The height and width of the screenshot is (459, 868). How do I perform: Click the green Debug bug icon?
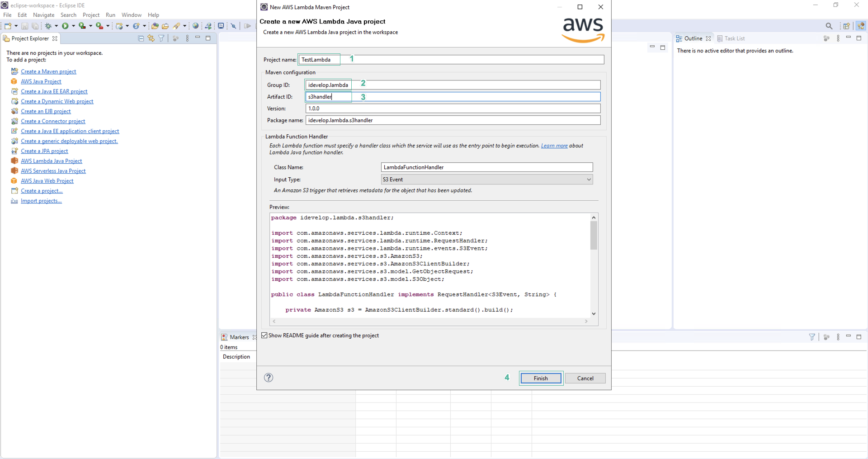48,26
